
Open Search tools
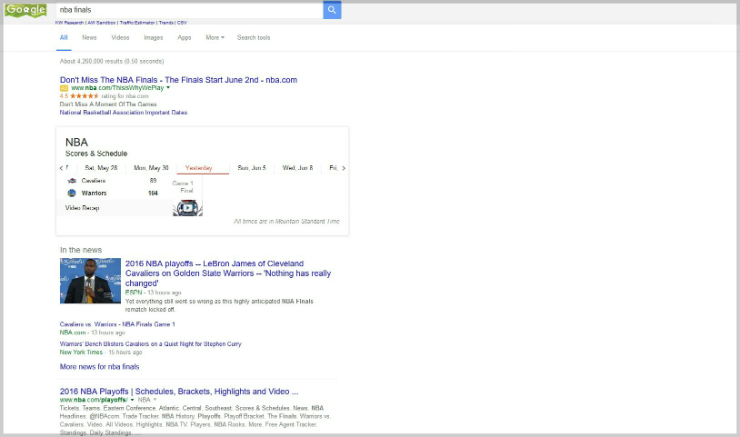click(253, 38)
